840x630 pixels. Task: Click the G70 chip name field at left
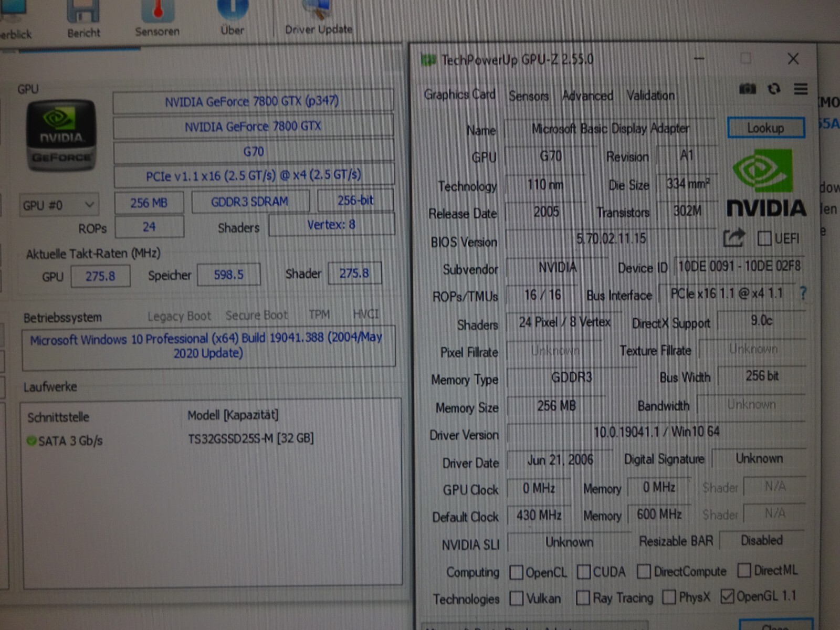(253, 151)
